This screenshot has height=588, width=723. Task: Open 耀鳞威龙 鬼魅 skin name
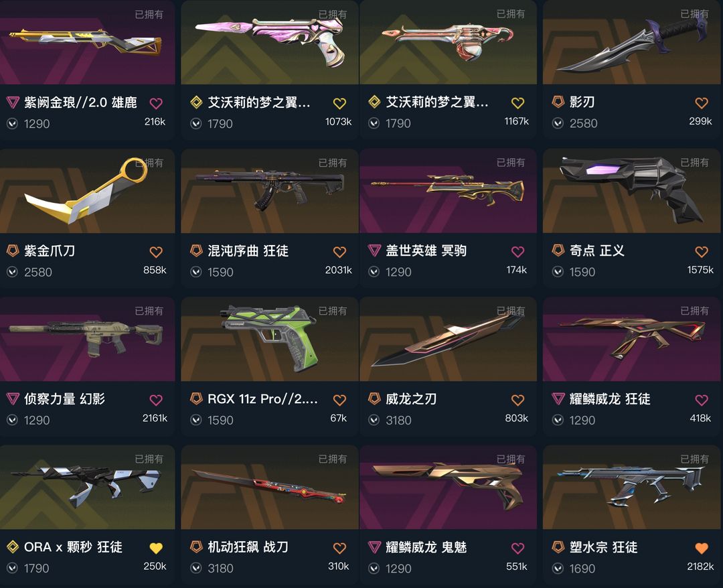[426, 547]
